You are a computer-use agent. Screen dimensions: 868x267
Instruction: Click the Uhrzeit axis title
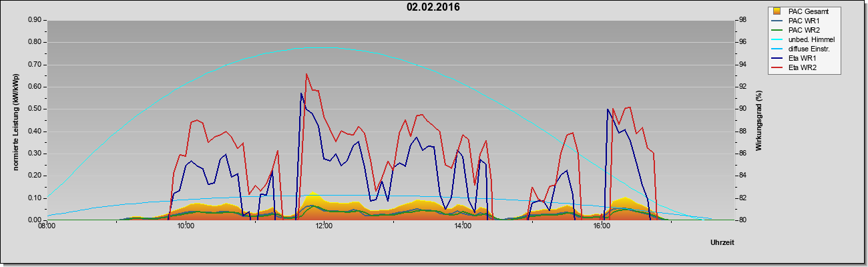tap(722, 244)
